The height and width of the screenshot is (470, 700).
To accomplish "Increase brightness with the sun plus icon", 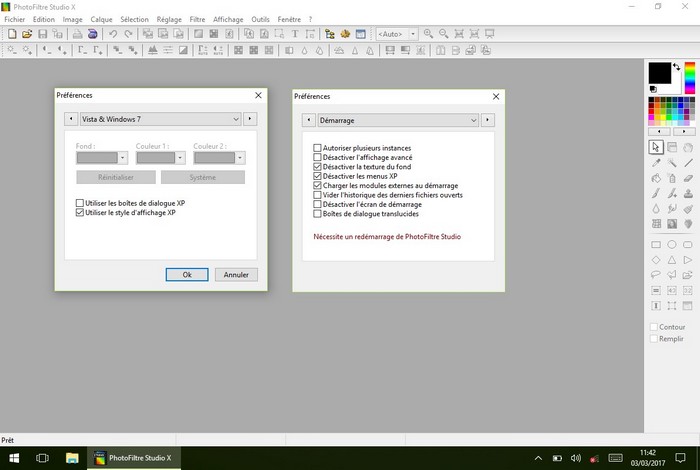I will [x=27, y=50].
